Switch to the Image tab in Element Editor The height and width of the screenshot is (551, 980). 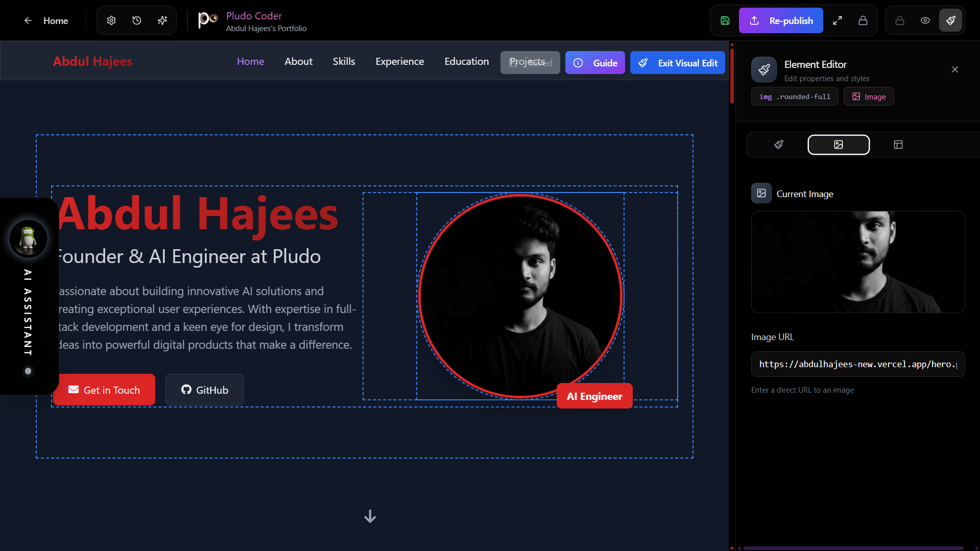pos(838,145)
